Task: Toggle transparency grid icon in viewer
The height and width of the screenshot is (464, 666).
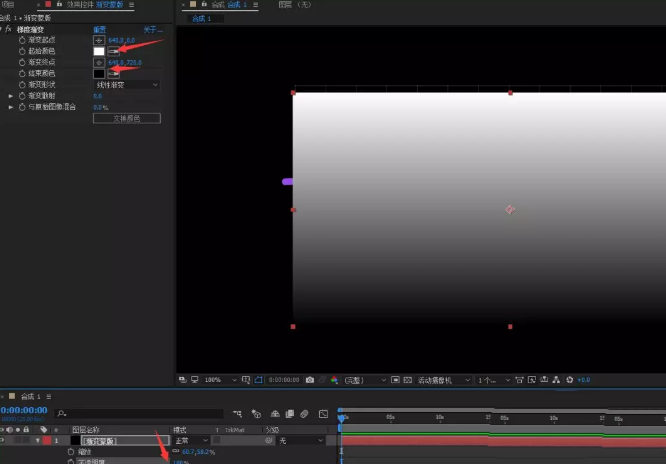Action: [x=407, y=380]
